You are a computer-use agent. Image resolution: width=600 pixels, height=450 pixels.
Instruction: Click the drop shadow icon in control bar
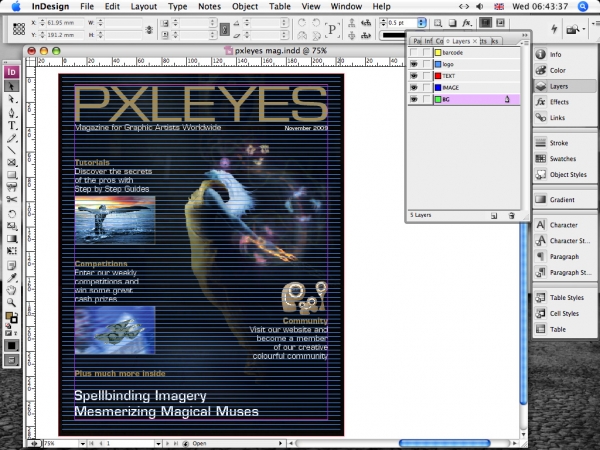pyautogui.click(x=452, y=23)
